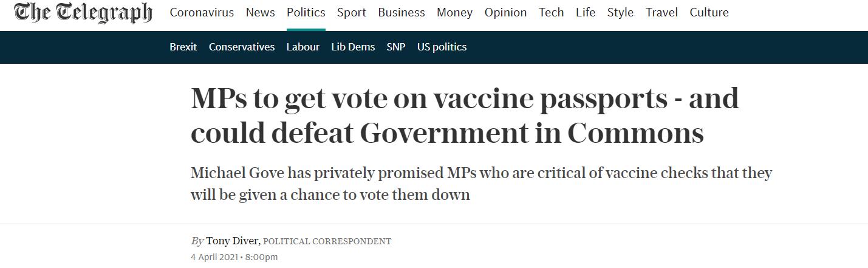
Task: Select the Brexit sub-topic
Action: (x=183, y=47)
